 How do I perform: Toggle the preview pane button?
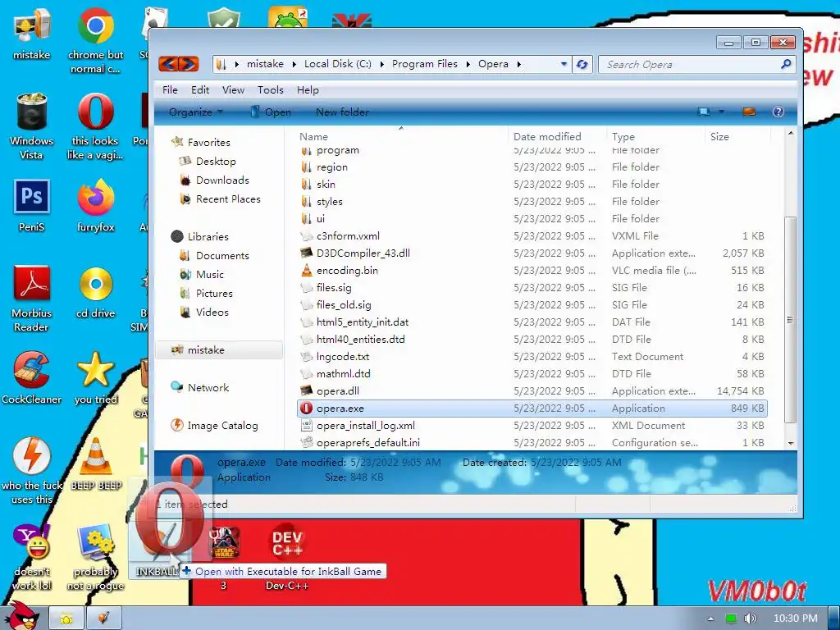(749, 112)
